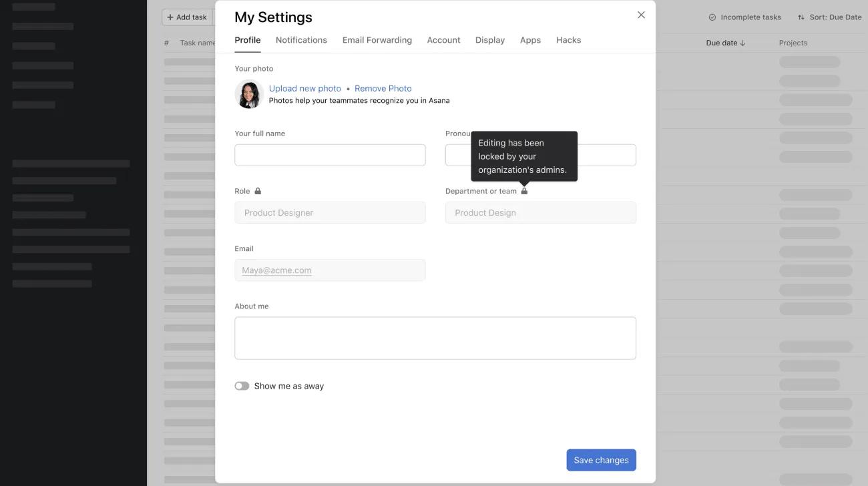The height and width of the screenshot is (486, 868).
Task: Enable the Show me as away toggle
Action: point(242,385)
